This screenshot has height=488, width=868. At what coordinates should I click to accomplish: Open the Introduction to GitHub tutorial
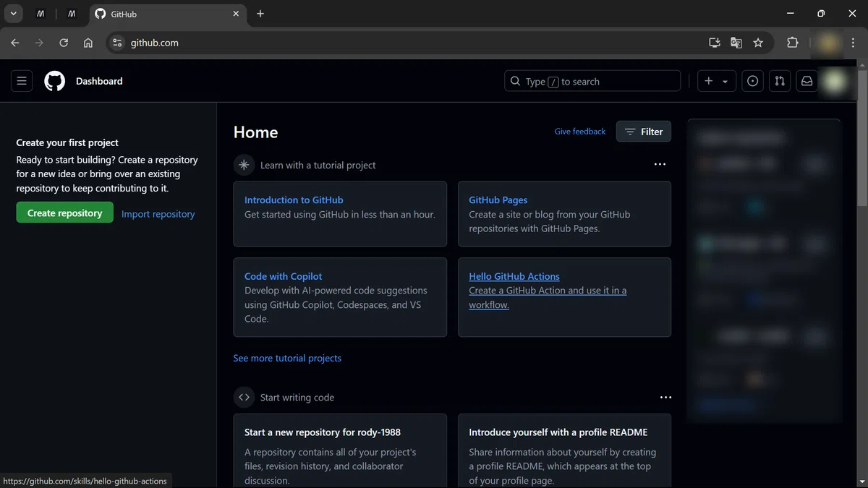click(294, 200)
